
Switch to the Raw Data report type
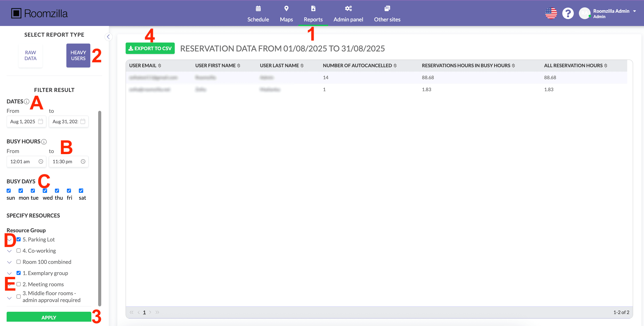click(x=31, y=56)
